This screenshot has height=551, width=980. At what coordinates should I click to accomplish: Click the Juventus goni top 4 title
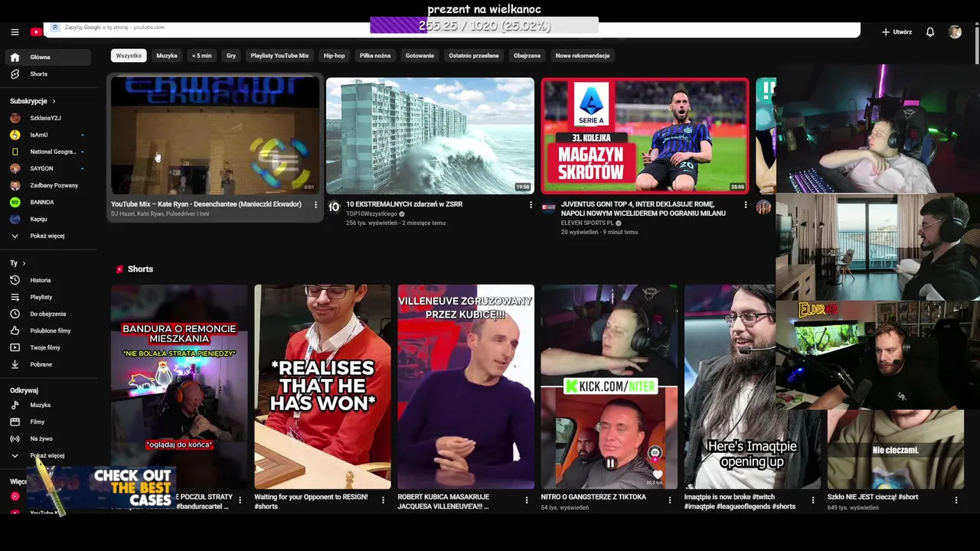click(x=643, y=209)
